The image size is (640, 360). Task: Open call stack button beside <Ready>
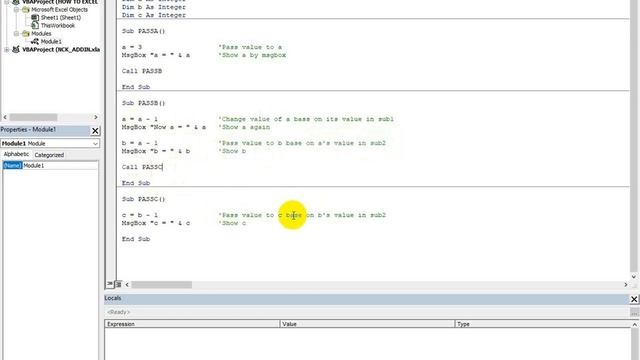click(x=634, y=312)
